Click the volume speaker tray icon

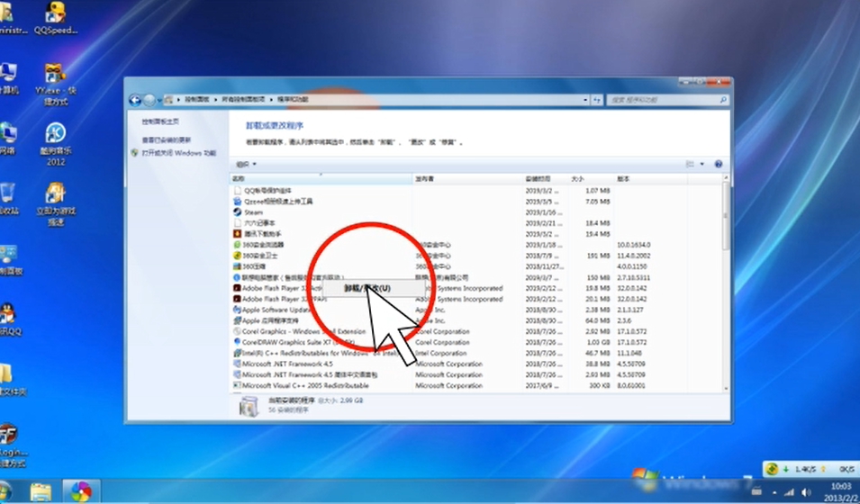(x=807, y=492)
